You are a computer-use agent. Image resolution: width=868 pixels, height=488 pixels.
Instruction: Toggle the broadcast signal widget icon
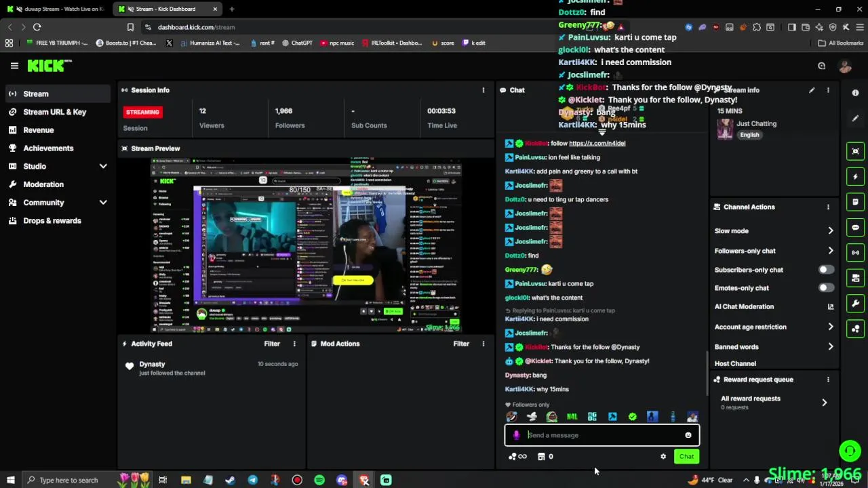click(856, 253)
